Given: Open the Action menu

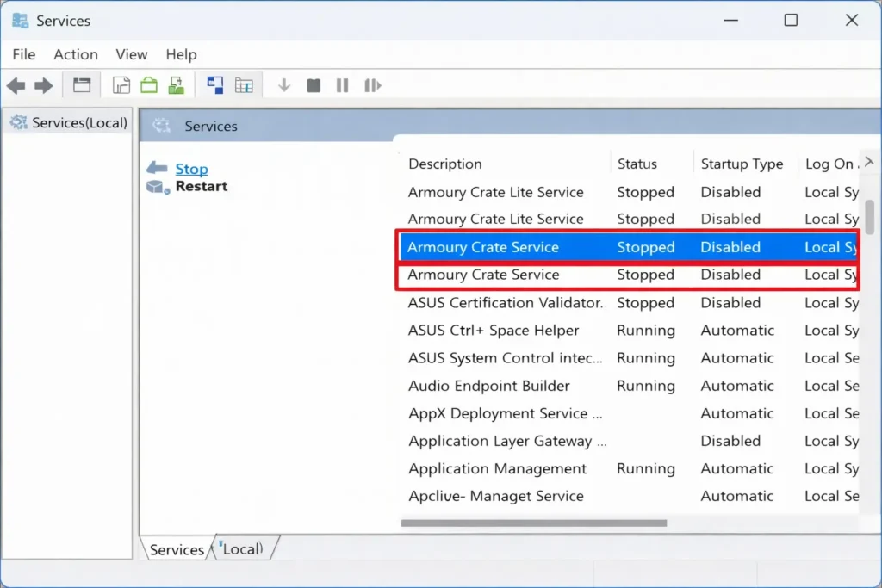Looking at the screenshot, I should tap(76, 54).
